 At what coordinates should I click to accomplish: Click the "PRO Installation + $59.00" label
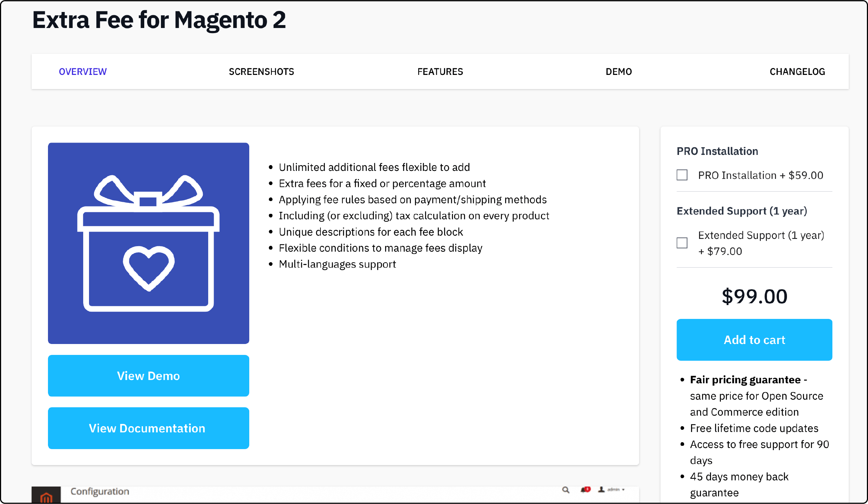tap(760, 175)
